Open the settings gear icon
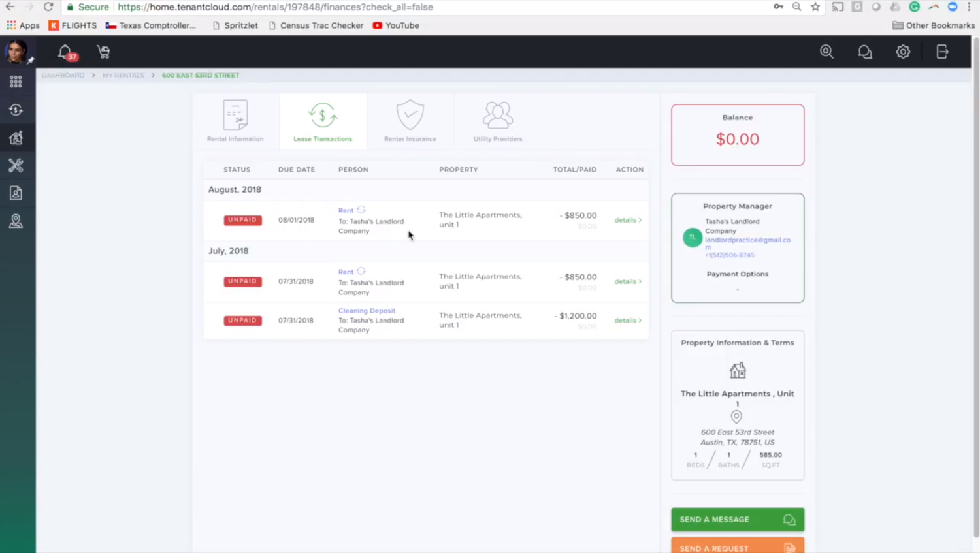The image size is (980, 553). pos(903,52)
